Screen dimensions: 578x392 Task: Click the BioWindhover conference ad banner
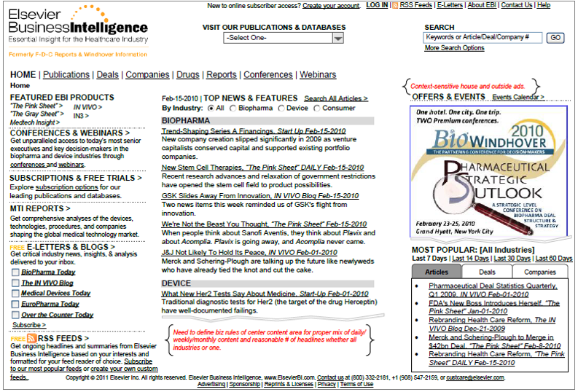[x=488, y=171]
